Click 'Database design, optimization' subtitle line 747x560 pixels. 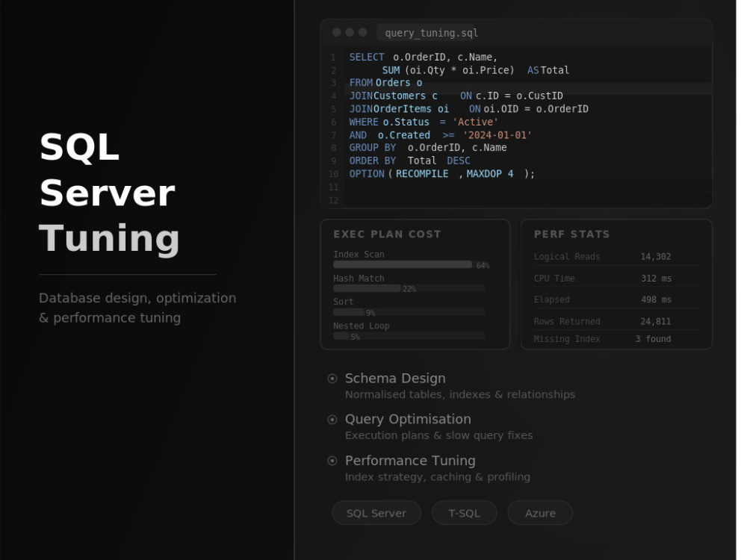pos(137,298)
